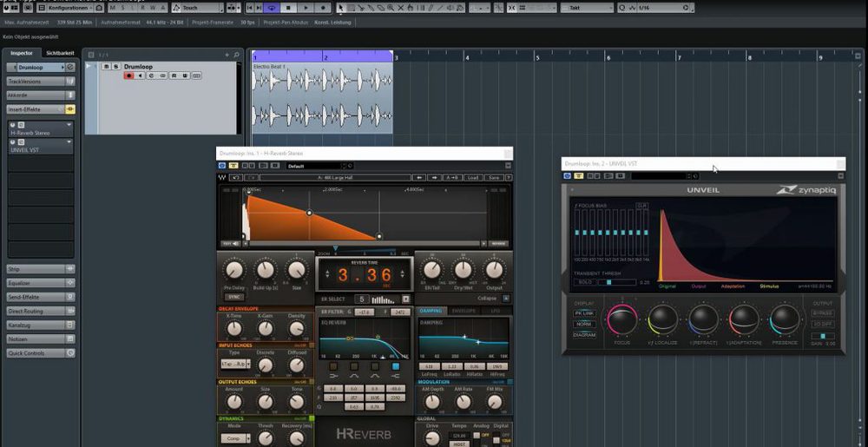Click the Stop transport button
This screenshot has height=447, width=868.
click(288, 8)
